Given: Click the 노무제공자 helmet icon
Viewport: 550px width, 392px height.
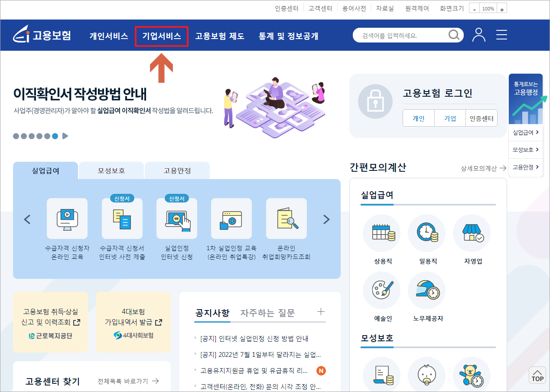Looking at the screenshot, I should pyautogui.click(x=426, y=290).
